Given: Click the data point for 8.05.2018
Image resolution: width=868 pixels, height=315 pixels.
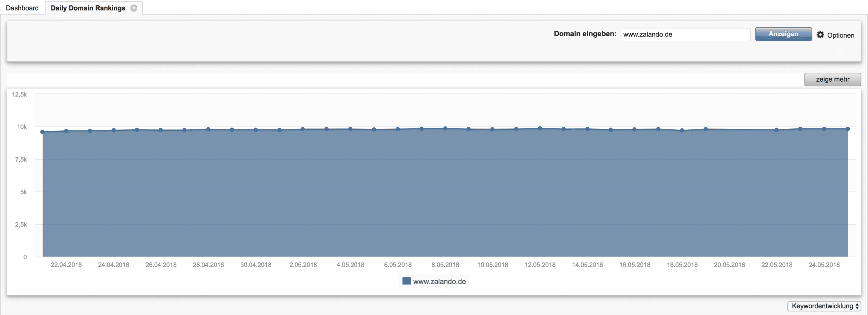Looking at the screenshot, I should 445,128.
